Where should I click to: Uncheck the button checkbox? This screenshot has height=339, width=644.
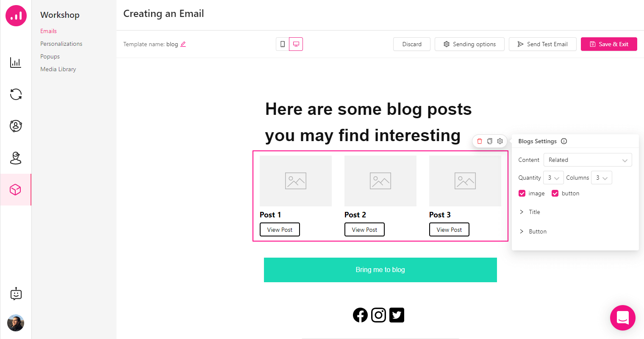tap(555, 193)
